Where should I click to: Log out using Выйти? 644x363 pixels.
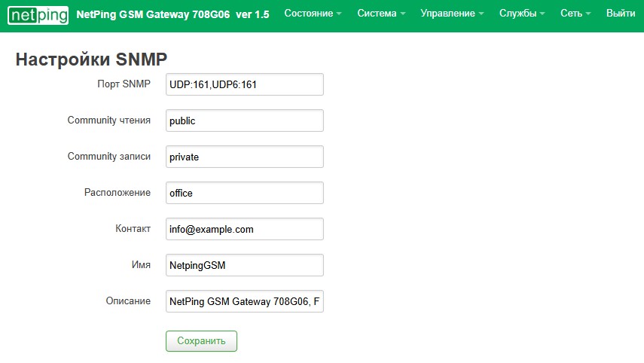click(x=620, y=14)
